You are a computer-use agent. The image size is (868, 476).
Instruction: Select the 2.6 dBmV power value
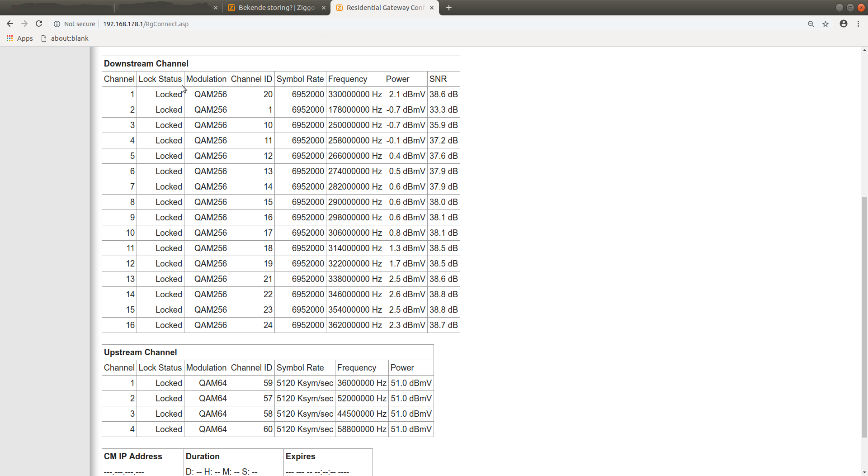(x=406, y=295)
